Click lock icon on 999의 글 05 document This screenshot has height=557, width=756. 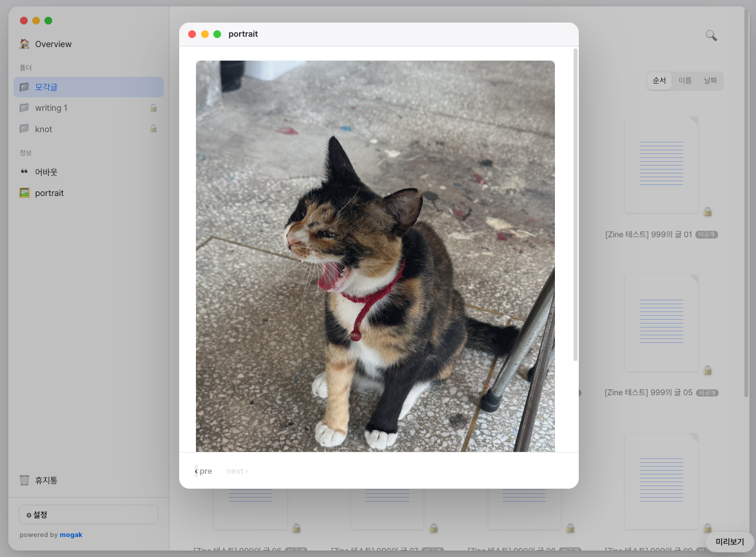tap(707, 371)
